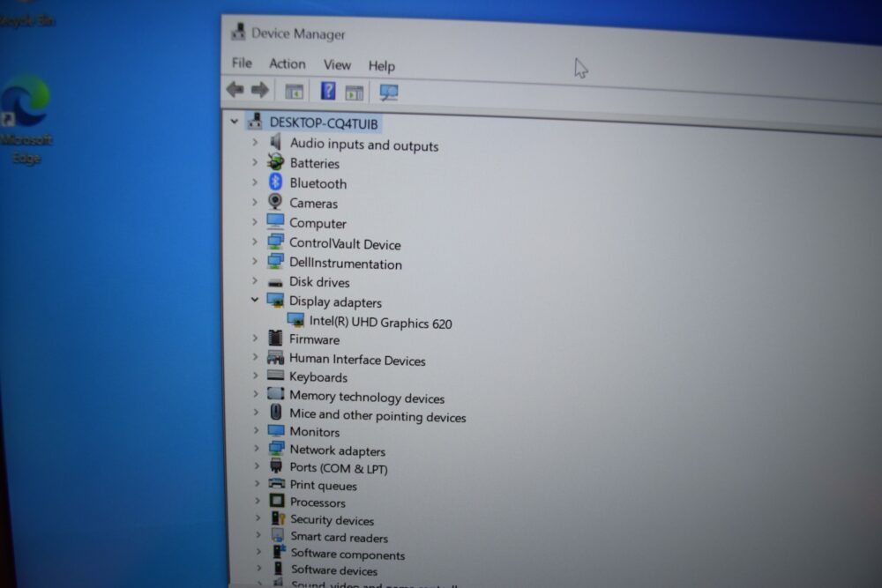Click the Network adapters category icon
Screen dimensions: 882x588
276,448
